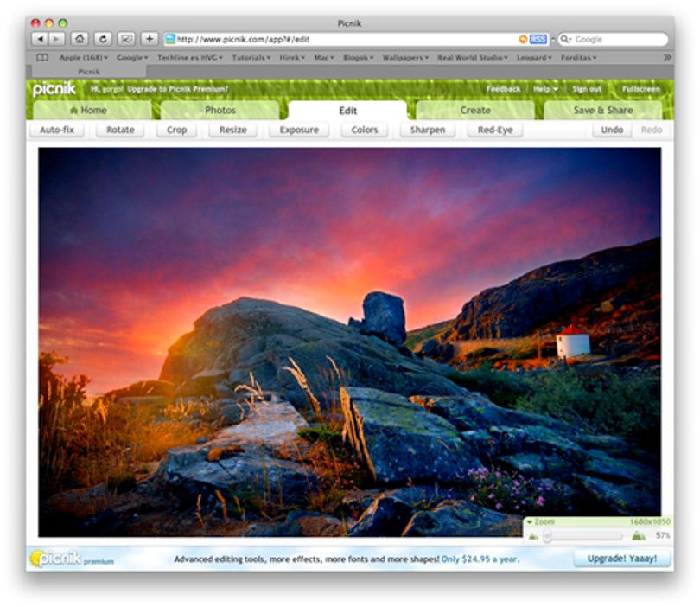700x607 pixels.
Task: Open the bookmarks book icon
Action: (x=42, y=58)
